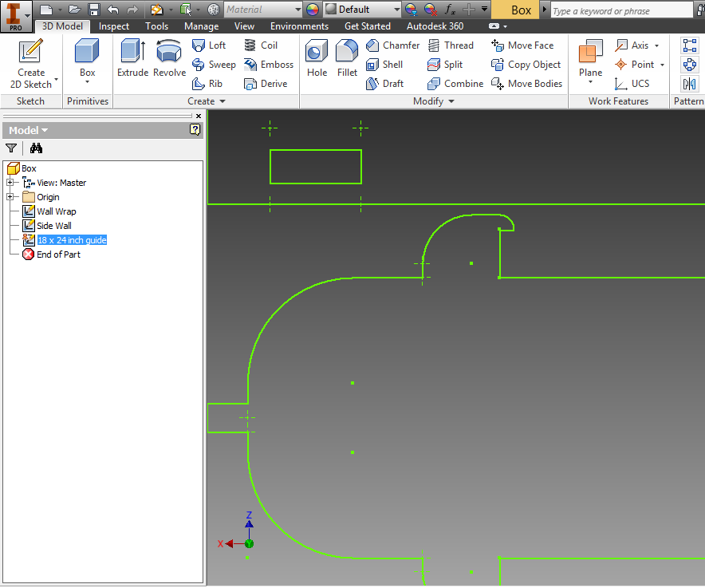Switch to the Environments tab
This screenshot has height=588, width=705.
[299, 26]
